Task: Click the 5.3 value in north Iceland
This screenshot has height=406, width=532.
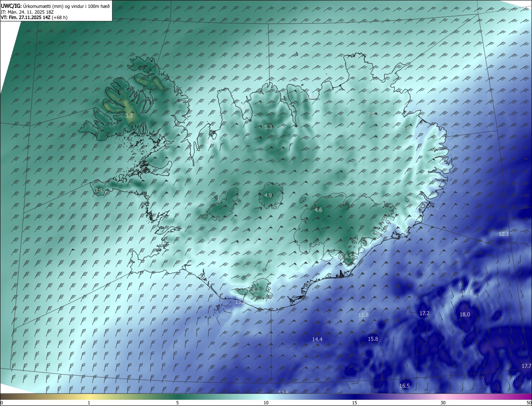Action: pyautogui.click(x=268, y=127)
